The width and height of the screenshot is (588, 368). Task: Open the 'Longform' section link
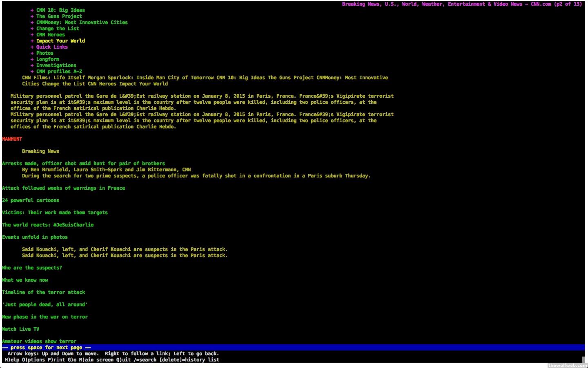(47, 59)
